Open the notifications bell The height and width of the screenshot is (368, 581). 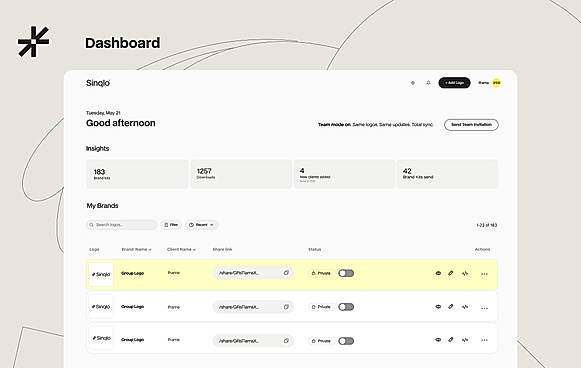[x=428, y=83]
